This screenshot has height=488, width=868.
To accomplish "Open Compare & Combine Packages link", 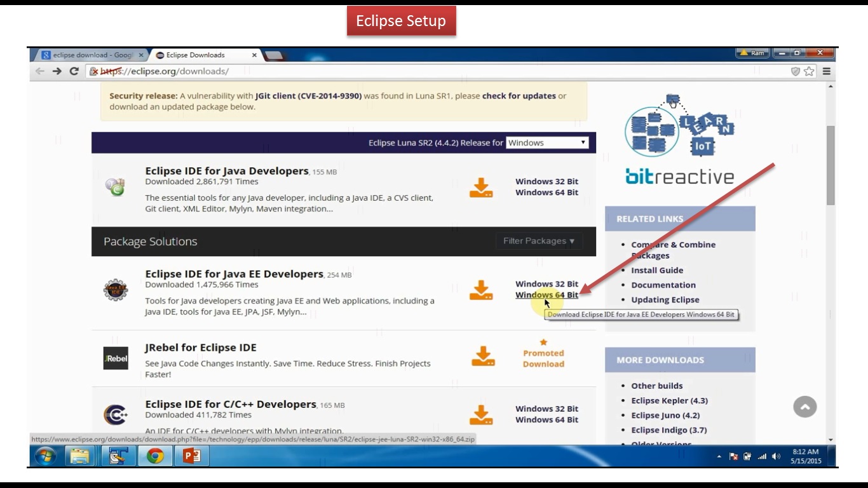I will 673,250.
